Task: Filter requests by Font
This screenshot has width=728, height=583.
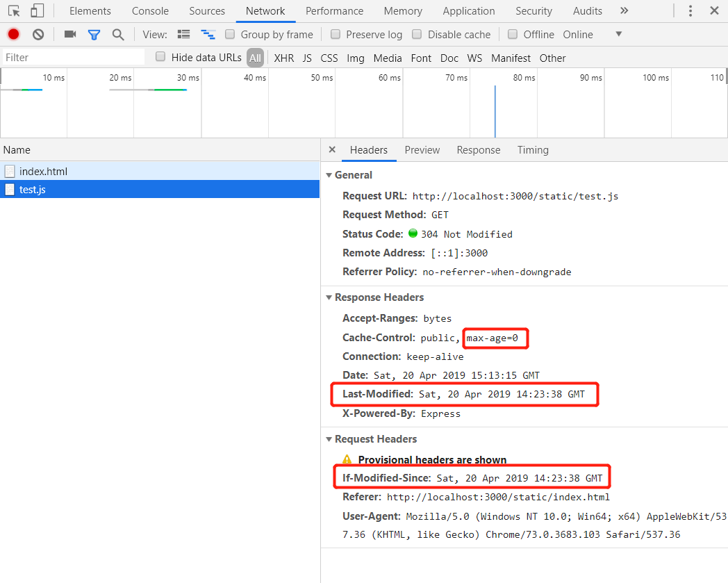Action: point(421,58)
